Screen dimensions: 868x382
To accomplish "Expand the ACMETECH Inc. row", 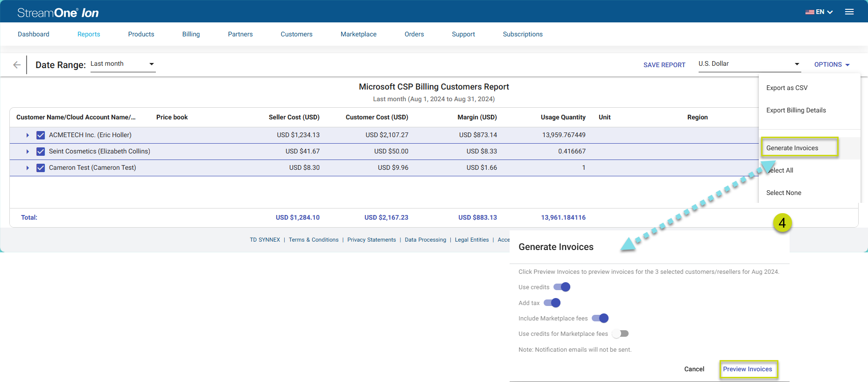I will [x=28, y=135].
